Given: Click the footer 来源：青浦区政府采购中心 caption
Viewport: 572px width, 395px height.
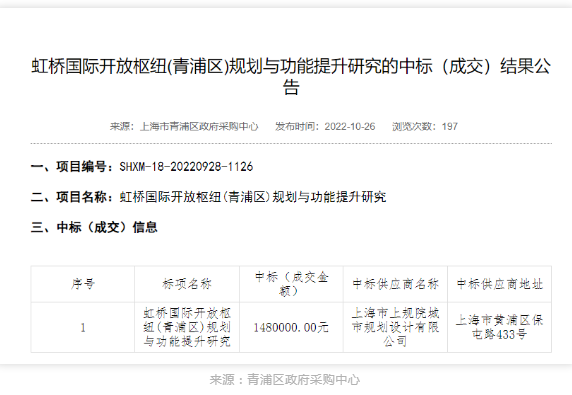Looking at the screenshot, I should (x=285, y=380).
